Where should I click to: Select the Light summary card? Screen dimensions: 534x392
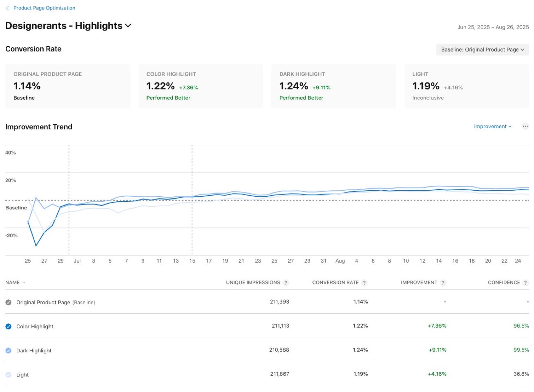coord(466,86)
